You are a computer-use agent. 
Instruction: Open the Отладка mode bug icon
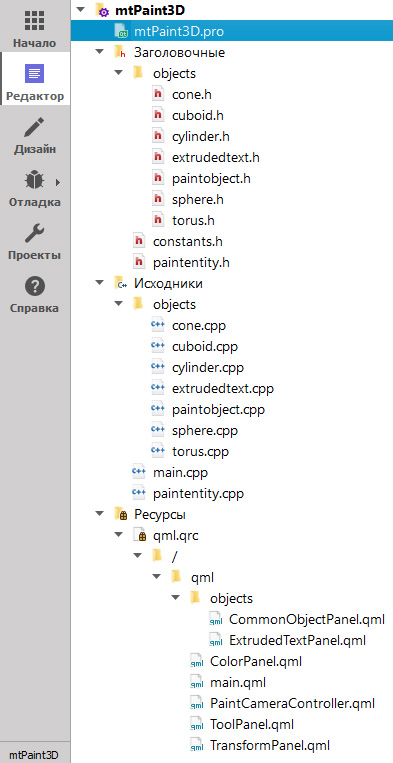35,181
